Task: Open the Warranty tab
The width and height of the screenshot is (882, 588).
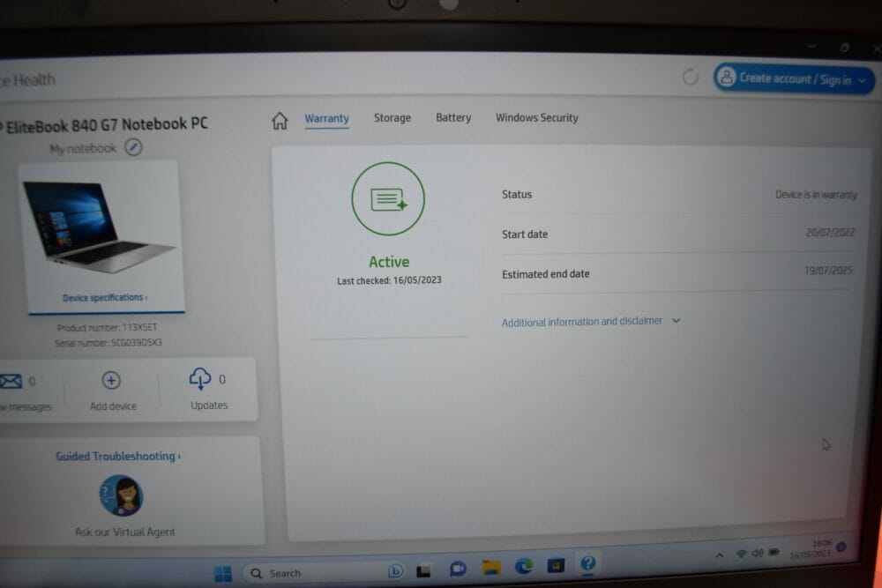Action: click(327, 119)
